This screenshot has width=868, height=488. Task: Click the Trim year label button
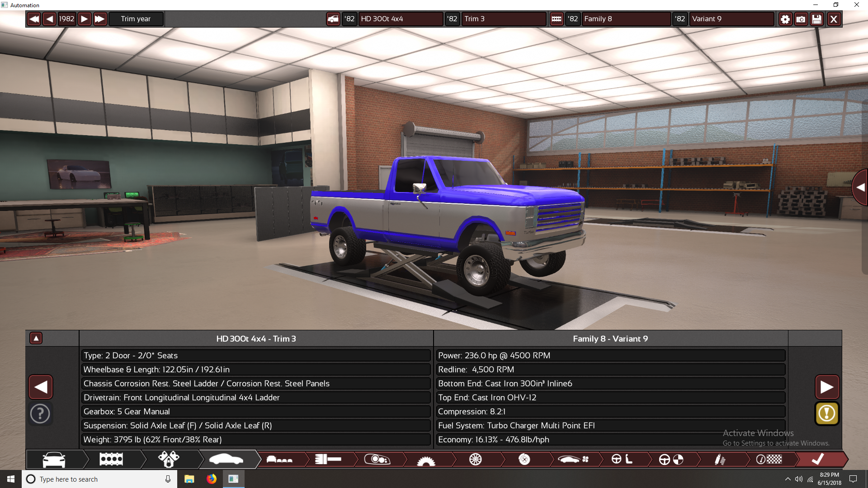click(x=136, y=19)
